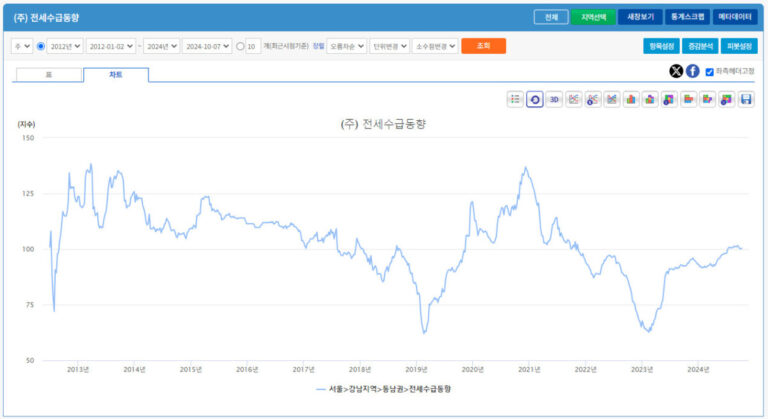Viewport: 768px width, 419px height.
Task: Share the chart on X (Twitter)
Action: (676, 71)
